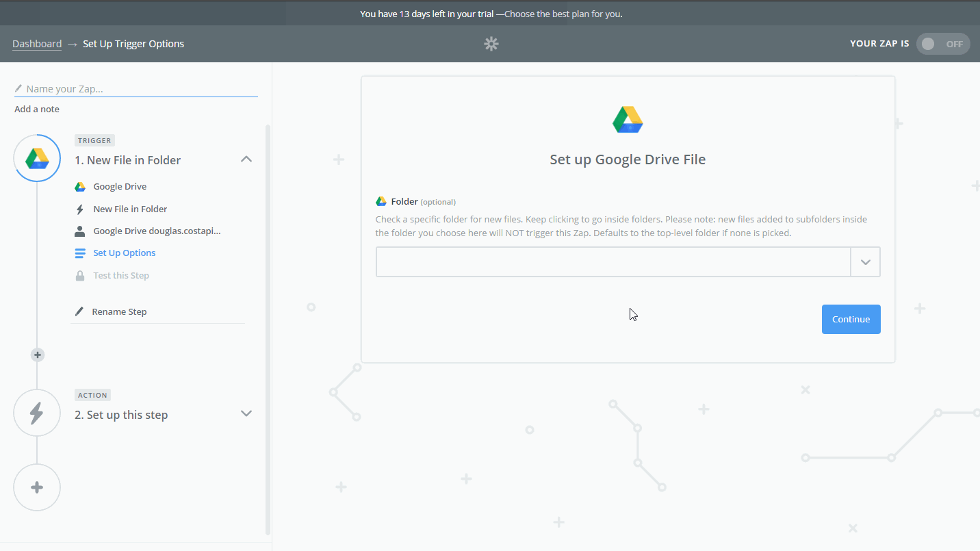Choose Rename Step
Screen dimensions: 980x551
119,311
